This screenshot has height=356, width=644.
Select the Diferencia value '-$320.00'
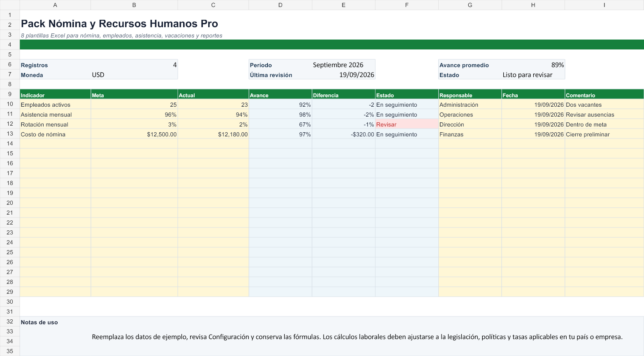coord(344,134)
